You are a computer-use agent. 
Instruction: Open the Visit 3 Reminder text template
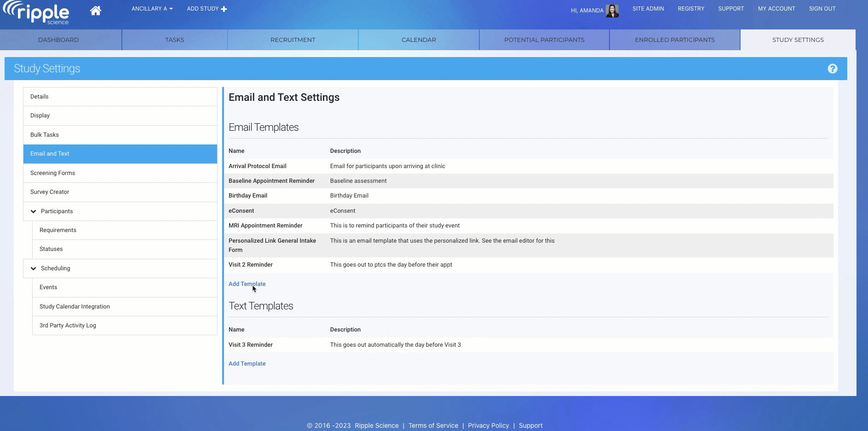tap(250, 345)
